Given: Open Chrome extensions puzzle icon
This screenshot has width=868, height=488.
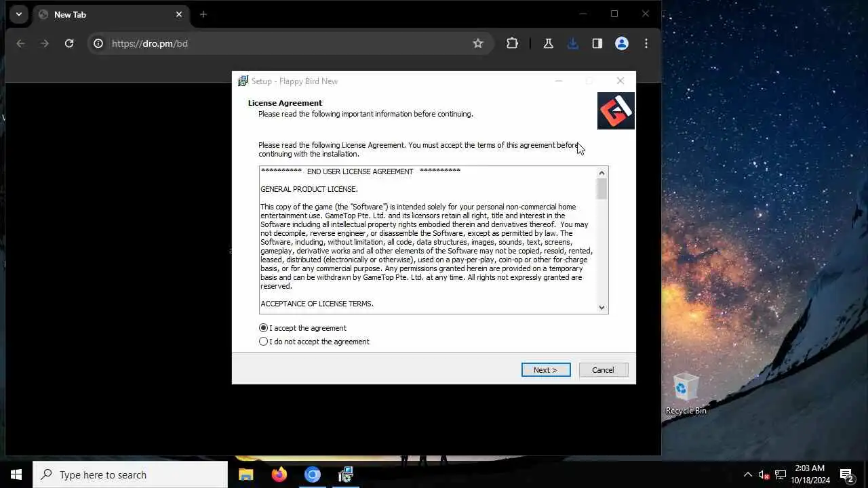Looking at the screenshot, I should 512,43.
